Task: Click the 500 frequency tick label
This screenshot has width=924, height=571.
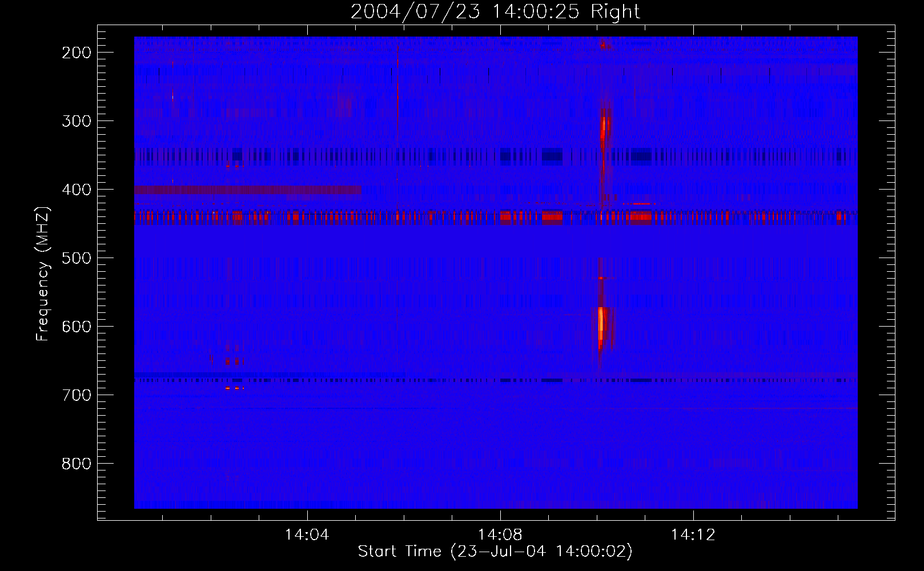Action: (x=77, y=258)
